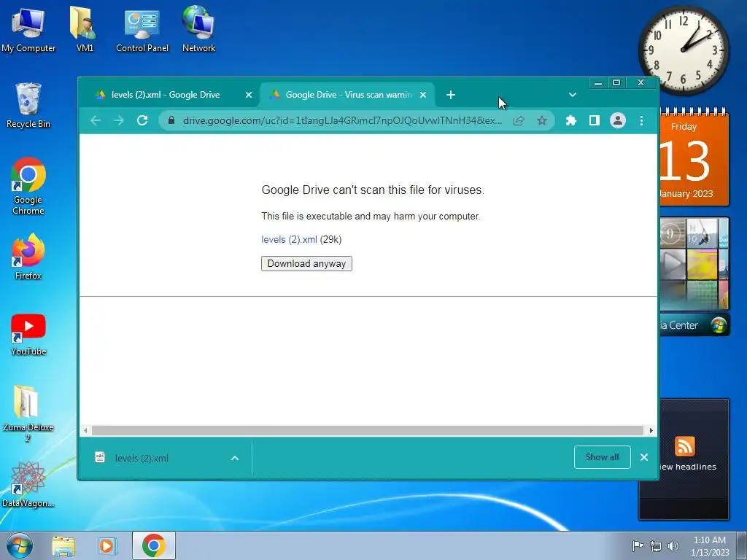
Task: Share this page icon in address bar
Action: coord(519,120)
